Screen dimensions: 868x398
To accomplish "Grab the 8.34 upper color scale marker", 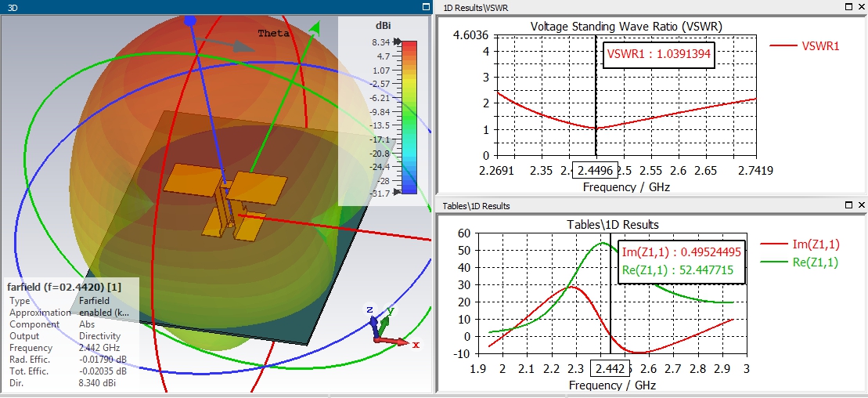I will click(396, 42).
